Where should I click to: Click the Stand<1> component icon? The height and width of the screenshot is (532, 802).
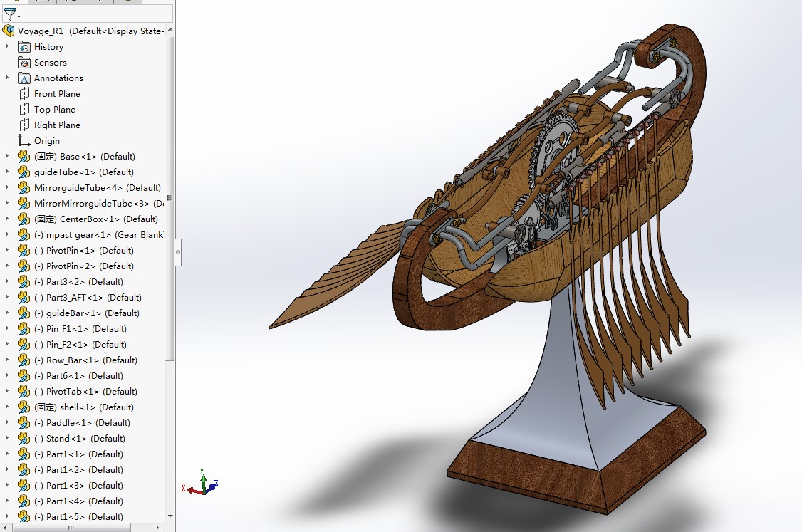(24, 439)
